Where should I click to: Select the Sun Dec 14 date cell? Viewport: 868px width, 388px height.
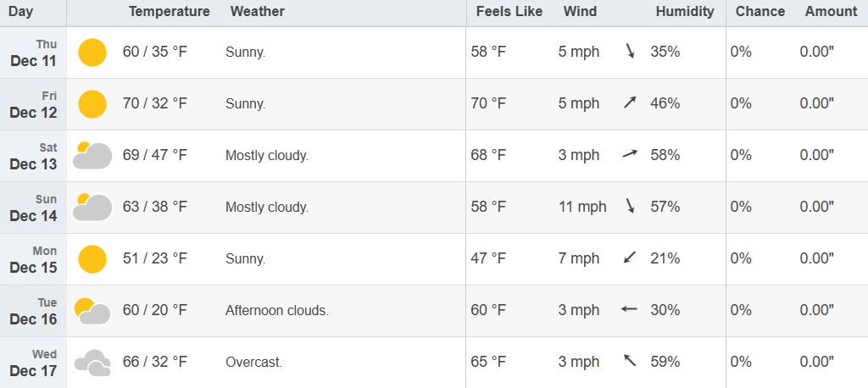click(34, 208)
